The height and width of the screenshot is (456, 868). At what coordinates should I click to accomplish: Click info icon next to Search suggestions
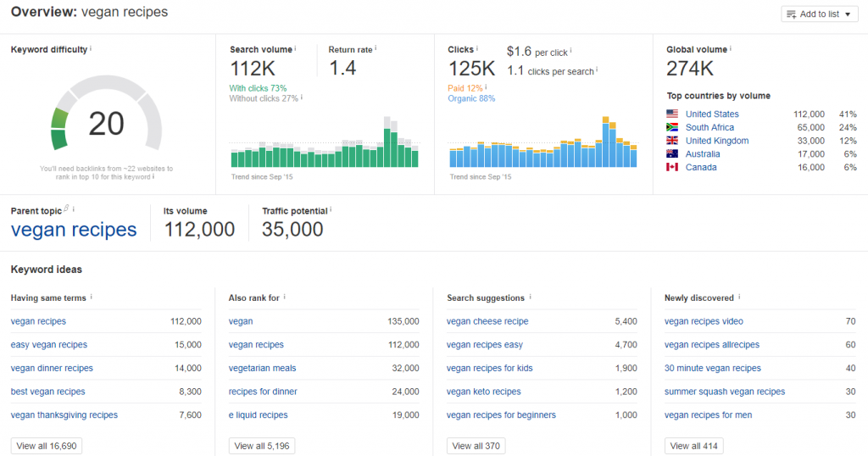point(531,297)
